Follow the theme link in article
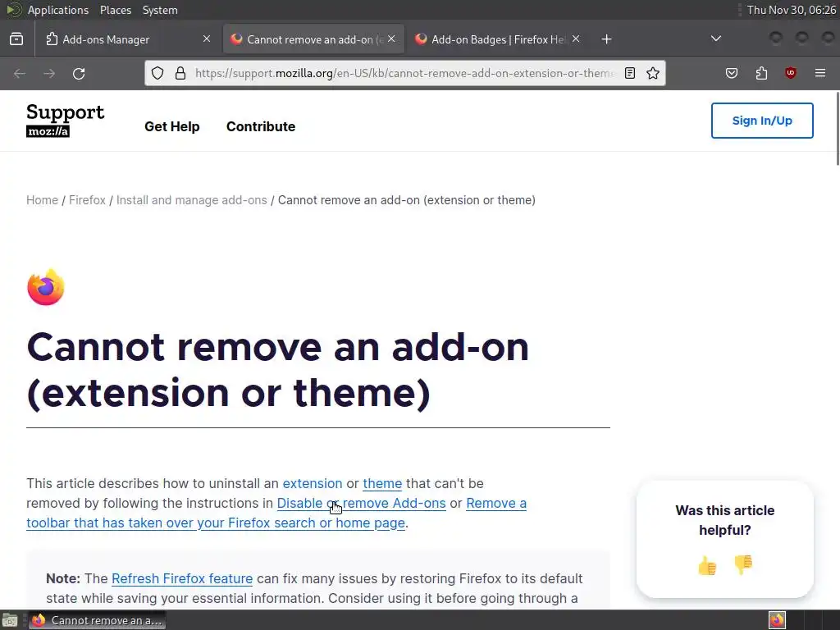Viewport: 840px width, 630px height. [382, 483]
